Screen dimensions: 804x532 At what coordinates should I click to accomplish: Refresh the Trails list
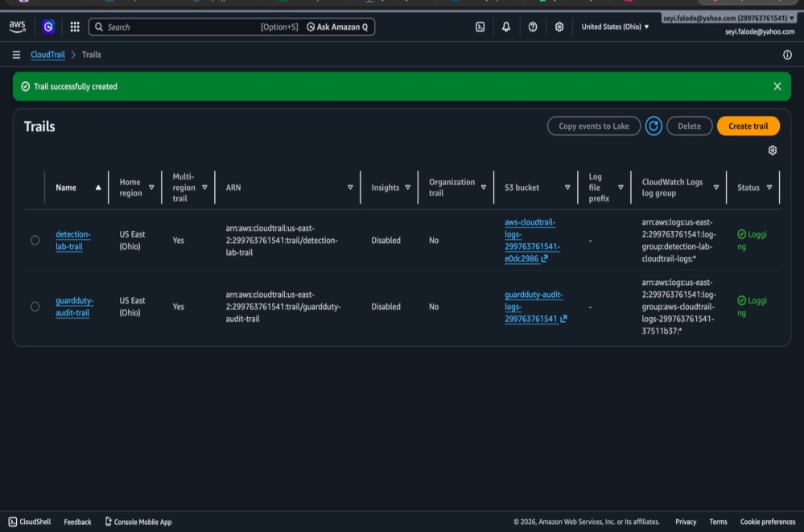click(654, 126)
